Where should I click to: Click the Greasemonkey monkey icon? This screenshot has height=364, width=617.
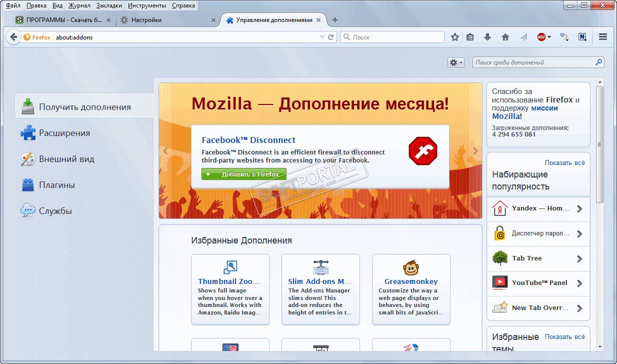coord(411,267)
